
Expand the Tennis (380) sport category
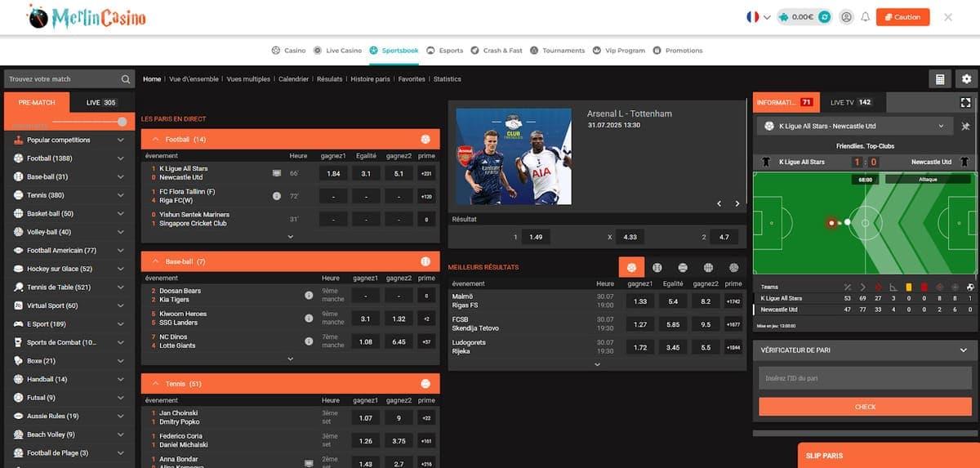121,195
